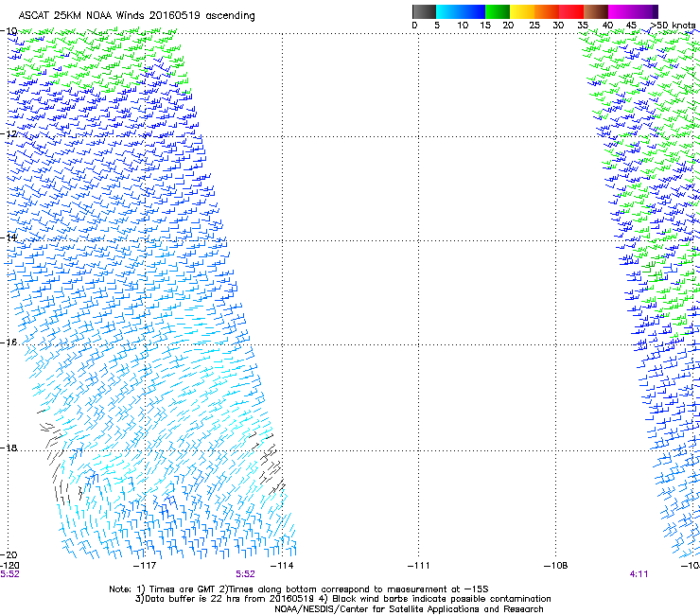This screenshot has width=700, height=615.
Task: Select the green 15-20 knots color segment
Action: pyautogui.click(x=498, y=11)
